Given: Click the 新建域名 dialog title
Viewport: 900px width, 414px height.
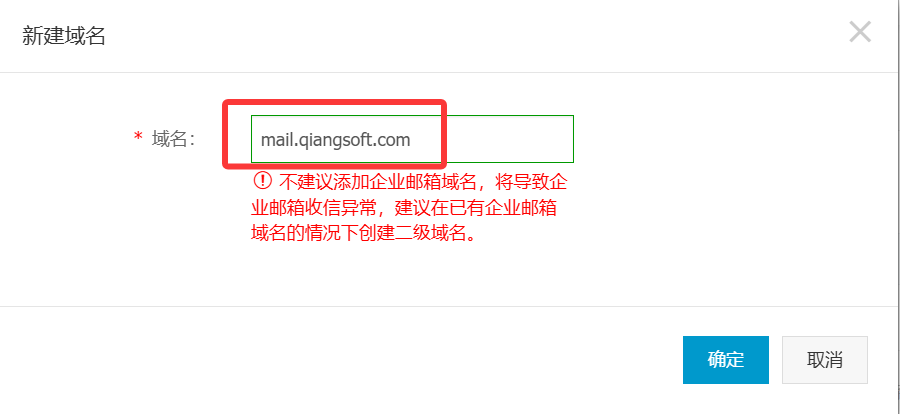Looking at the screenshot, I should (x=63, y=36).
